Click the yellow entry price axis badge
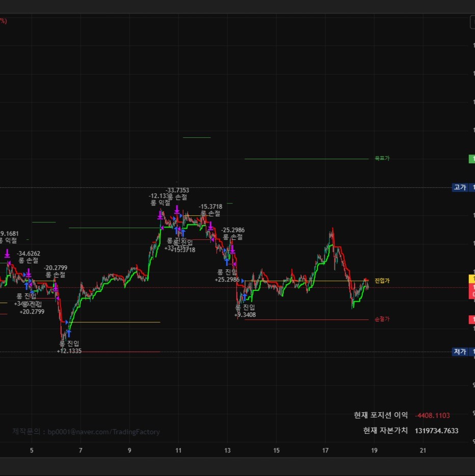This screenshot has height=476, width=475. 472,279
